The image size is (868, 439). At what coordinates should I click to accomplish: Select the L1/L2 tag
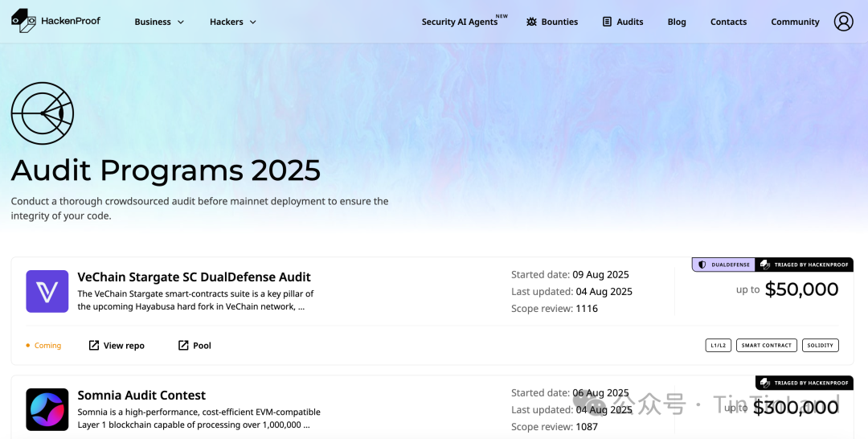point(718,346)
